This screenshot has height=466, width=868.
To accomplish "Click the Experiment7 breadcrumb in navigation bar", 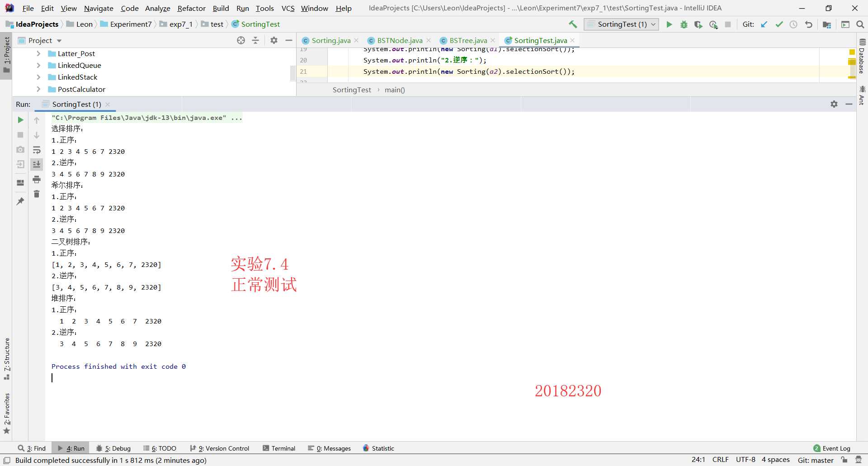I will (131, 24).
